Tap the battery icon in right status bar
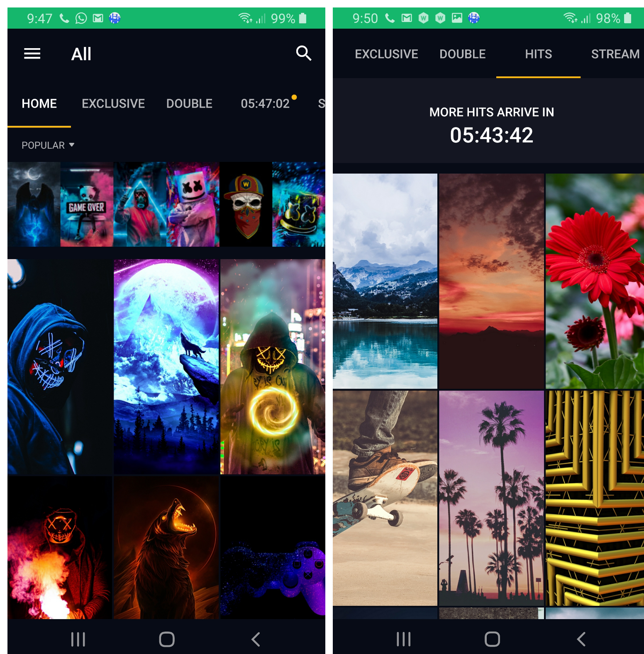The height and width of the screenshot is (654, 644). 628,18
